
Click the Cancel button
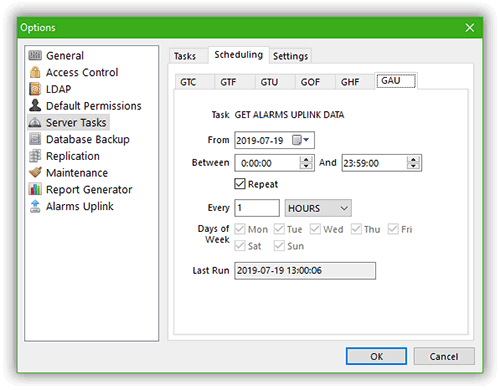point(444,356)
